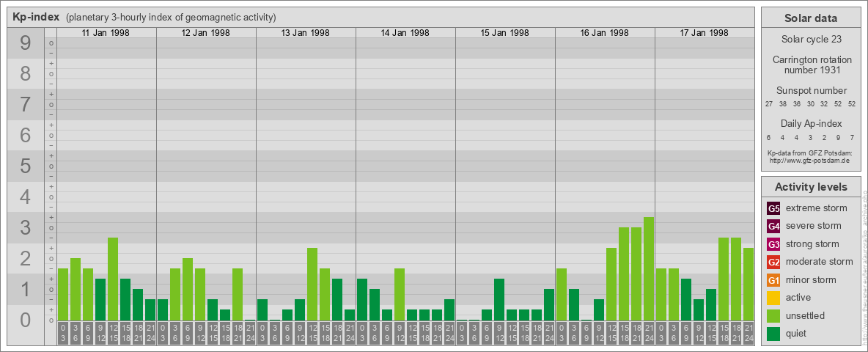The width and height of the screenshot is (868, 352).
Task: Click the 15-18 hour bar on 17 Jan 1998
Action: tap(724, 279)
